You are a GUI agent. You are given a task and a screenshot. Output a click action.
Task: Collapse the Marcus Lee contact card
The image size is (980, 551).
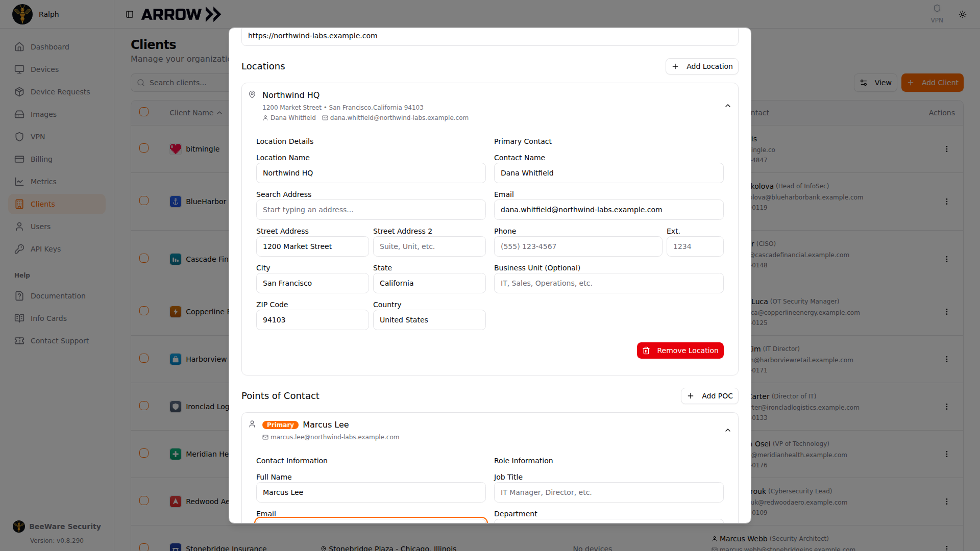point(728,430)
